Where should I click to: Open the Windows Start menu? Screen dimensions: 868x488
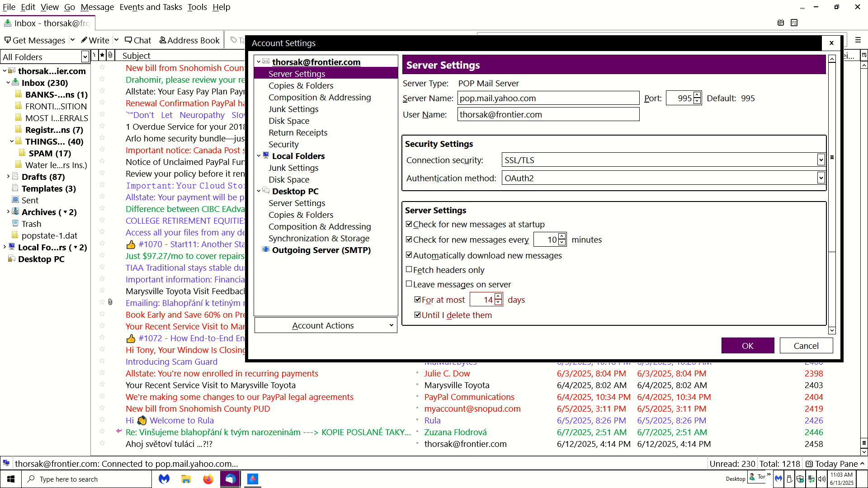click(11, 479)
